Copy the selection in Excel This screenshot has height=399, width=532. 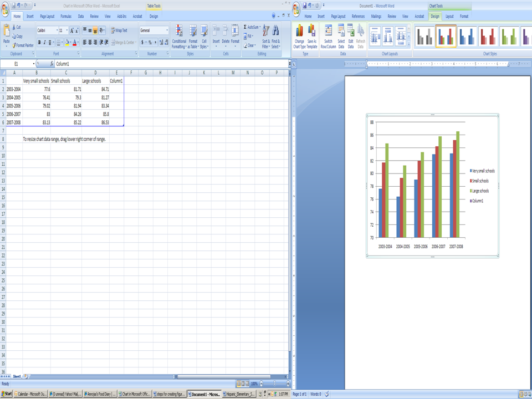coord(17,37)
